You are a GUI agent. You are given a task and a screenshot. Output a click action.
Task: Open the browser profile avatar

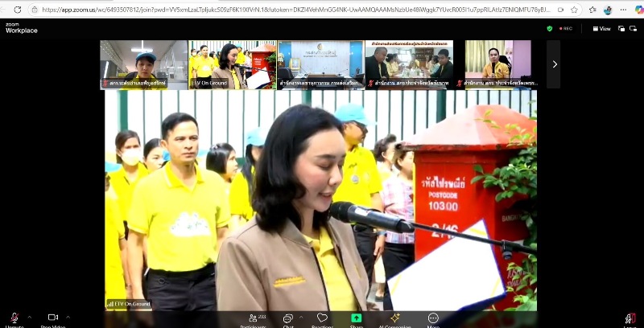pyautogui.click(x=608, y=10)
